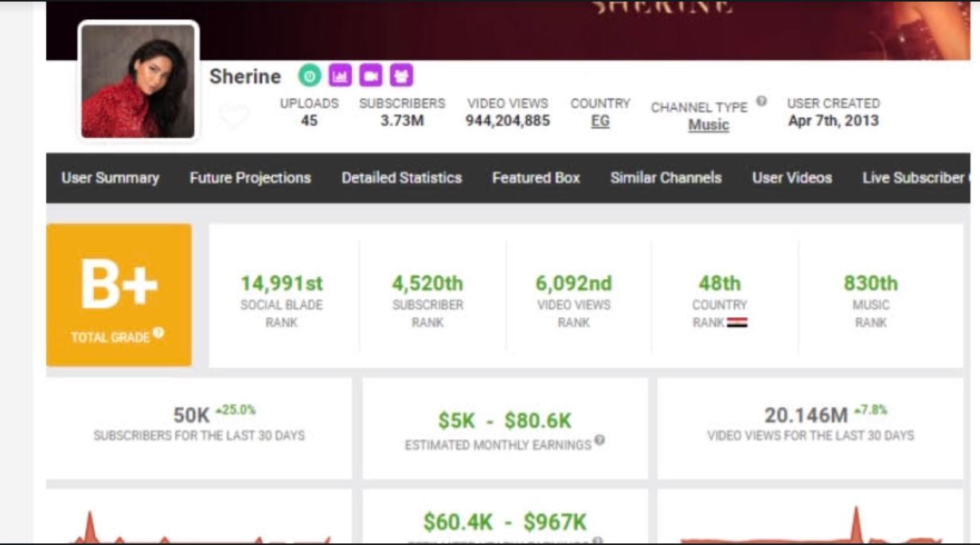Click the EG country link
Image resolution: width=980 pixels, height=545 pixels.
600,121
